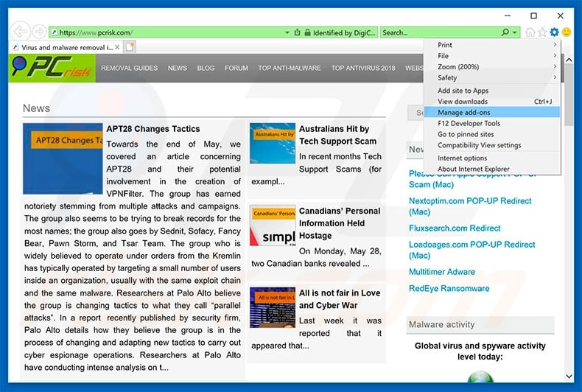The width and height of the screenshot is (582, 392).
Task: Click the page scrollbar down arrow
Action: (569, 377)
